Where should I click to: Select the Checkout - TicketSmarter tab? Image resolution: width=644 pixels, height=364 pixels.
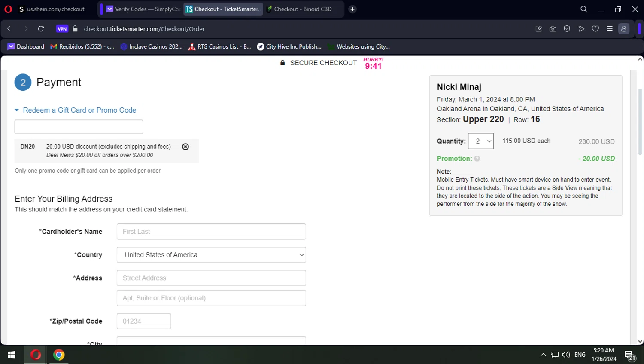[x=223, y=9]
